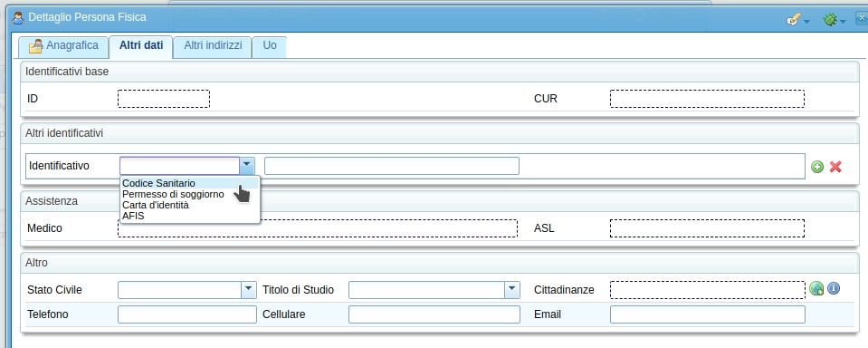This screenshot has height=348, width=868.
Task: Focus the Titolo di Studio combo box
Action: [427, 289]
